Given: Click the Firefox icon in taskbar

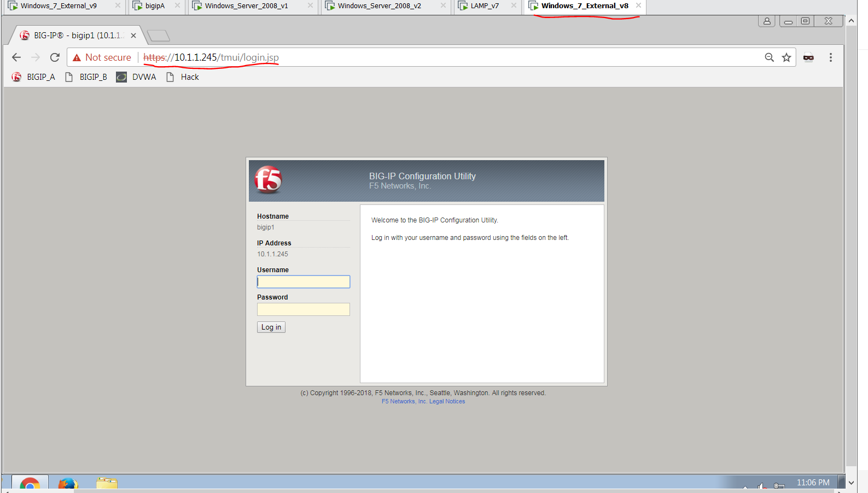Looking at the screenshot, I should (x=68, y=484).
